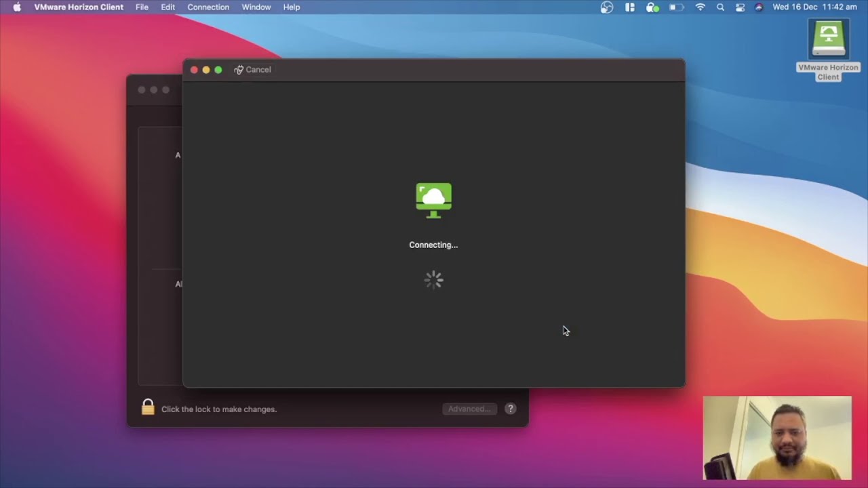Open the Apple menu

pyautogui.click(x=17, y=7)
